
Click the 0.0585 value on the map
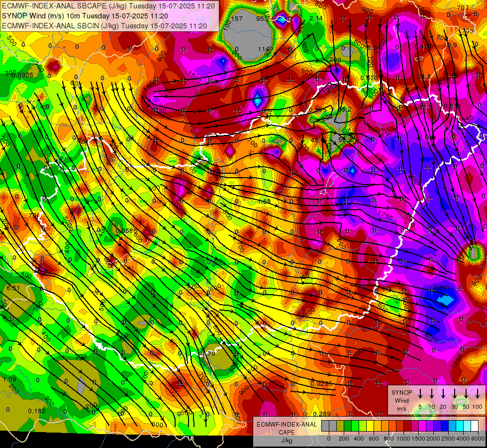[126, 230]
